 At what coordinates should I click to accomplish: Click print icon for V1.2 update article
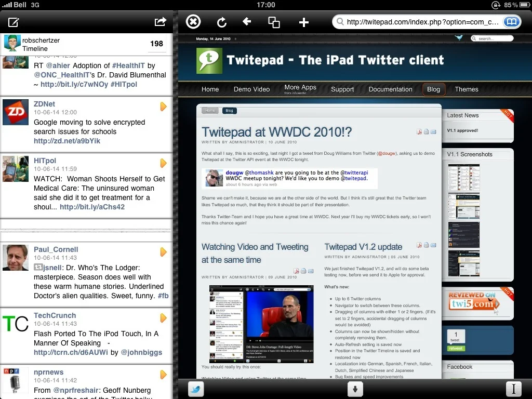click(427, 245)
